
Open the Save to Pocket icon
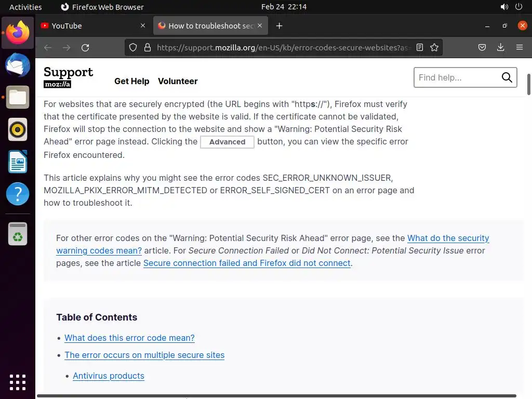482,47
